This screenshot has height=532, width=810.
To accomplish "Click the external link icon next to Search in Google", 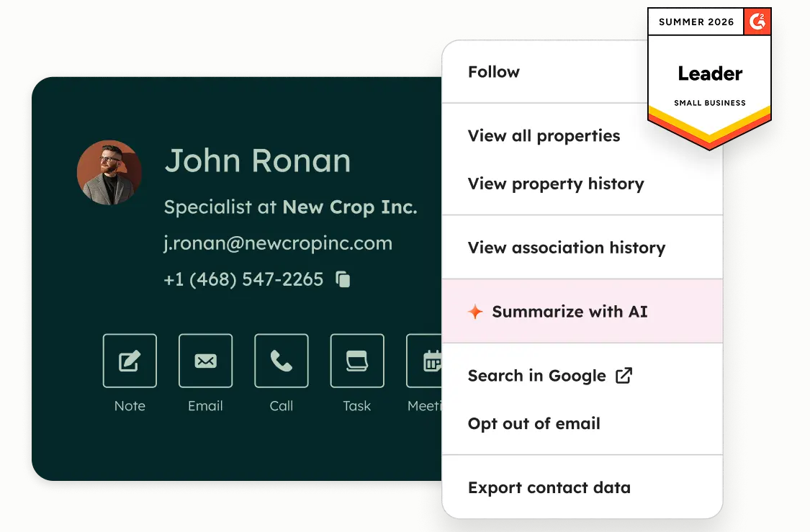I will pyautogui.click(x=624, y=376).
